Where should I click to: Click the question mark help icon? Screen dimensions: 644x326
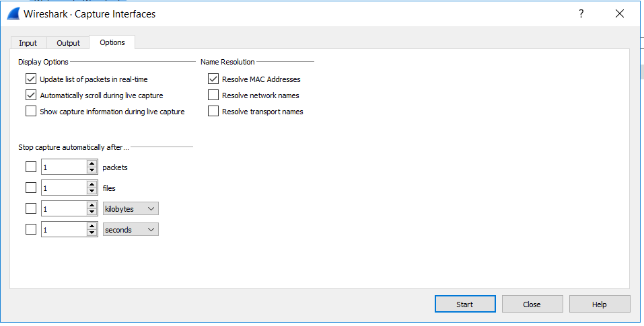581,13
